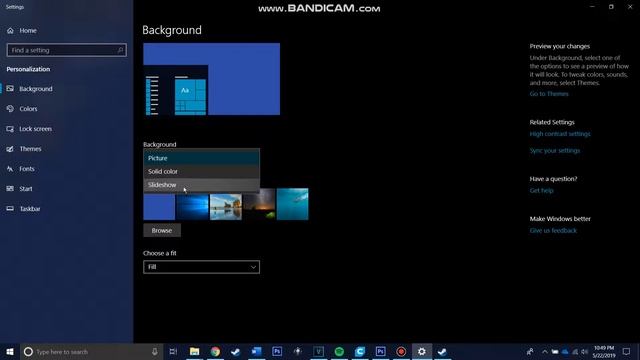Viewport: 640px width, 360px height.
Task: Select the underwater swimmer wallpaper thumbnail
Action: [293, 204]
